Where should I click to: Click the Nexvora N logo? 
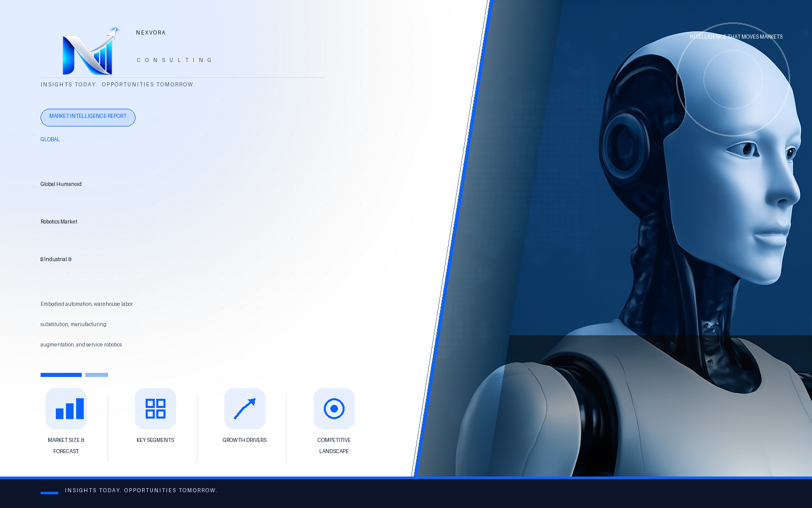91,51
